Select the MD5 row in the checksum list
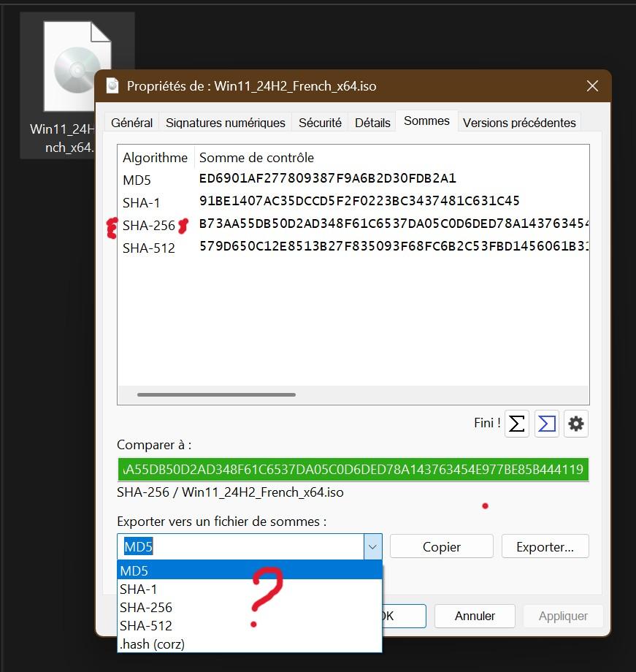Screen dimensions: 636x672 [353, 179]
